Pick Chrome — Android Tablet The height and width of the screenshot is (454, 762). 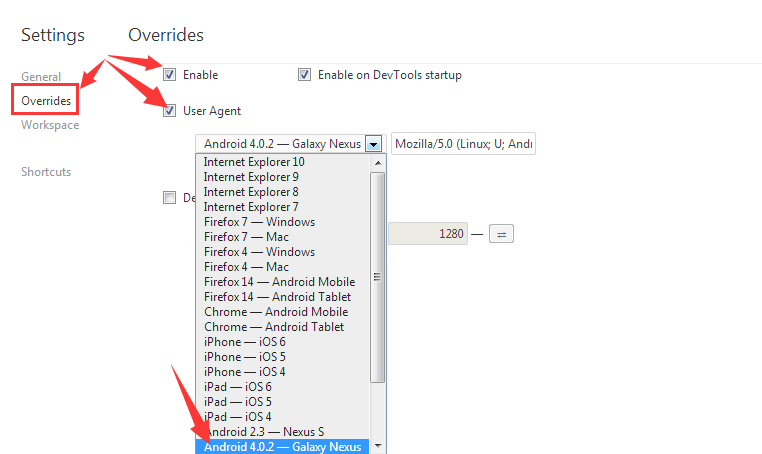(x=282, y=327)
